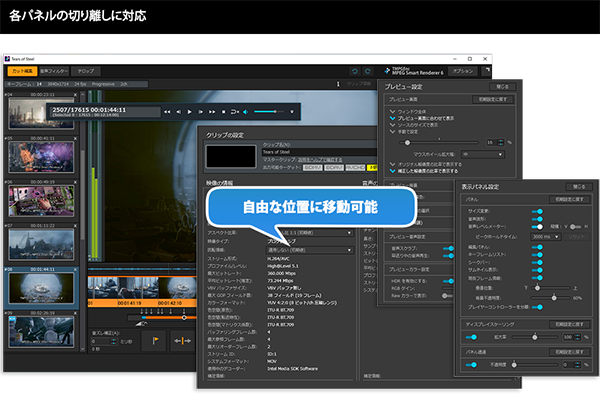Reset the パネル section to defaults
The height and width of the screenshot is (400, 600).
pyautogui.click(x=569, y=199)
